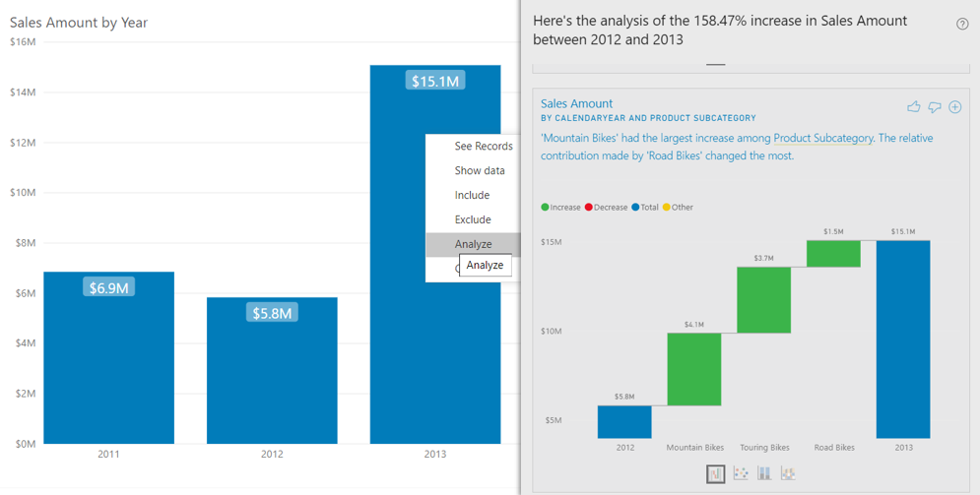Image resolution: width=980 pixels, height=495 pixels.
Task: Click Analyze in the context menu
Action: tap(473, 244)
